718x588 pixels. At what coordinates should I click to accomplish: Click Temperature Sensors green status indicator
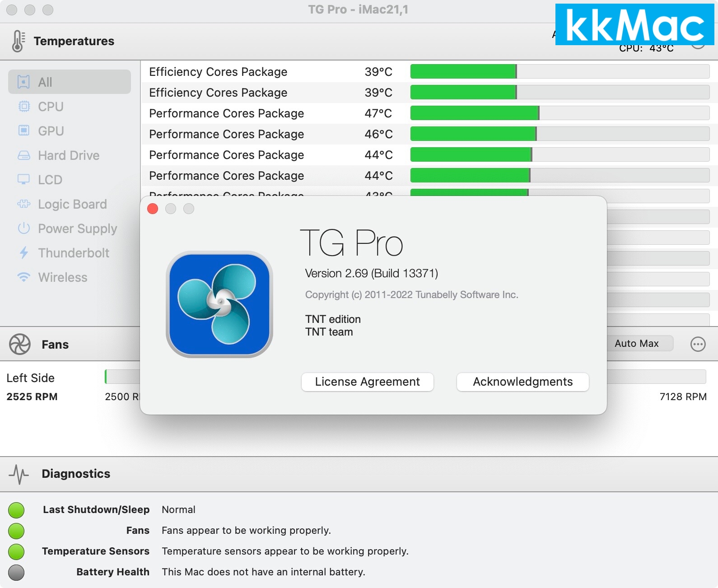click(16, 551)
